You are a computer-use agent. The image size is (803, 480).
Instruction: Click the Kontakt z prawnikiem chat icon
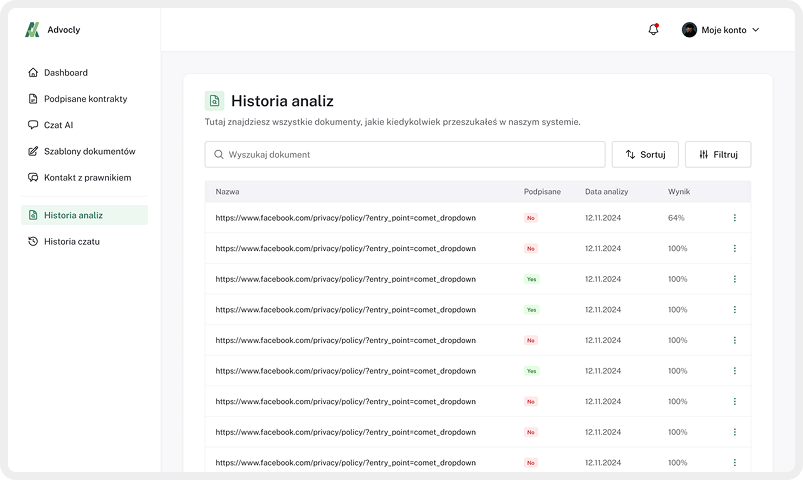tap(33, 177)
